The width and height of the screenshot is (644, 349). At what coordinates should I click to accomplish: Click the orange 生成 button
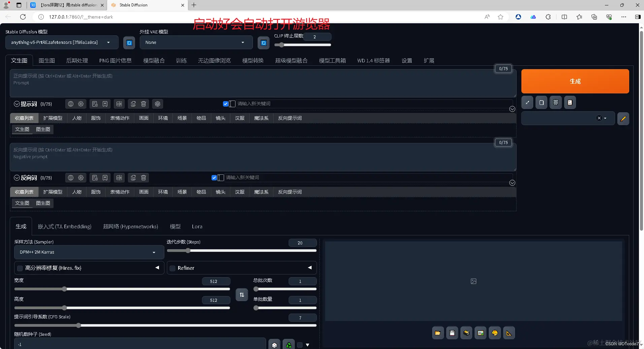575,81
